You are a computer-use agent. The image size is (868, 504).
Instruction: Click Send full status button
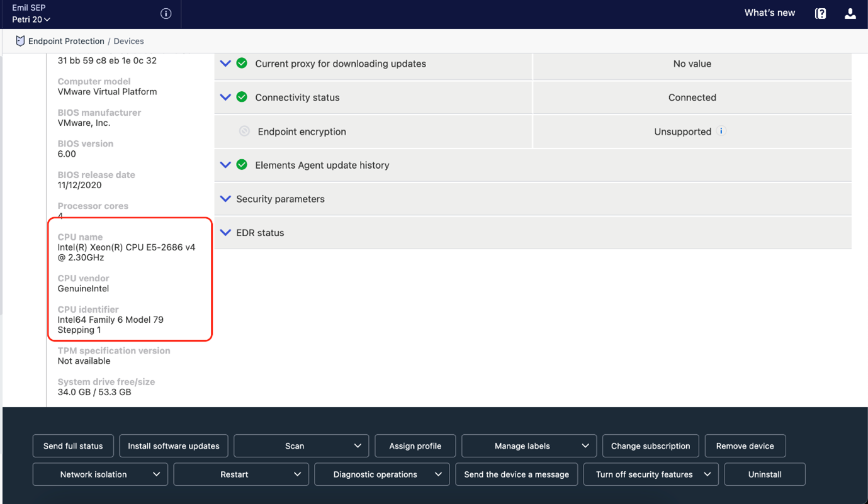click(73, 446)
